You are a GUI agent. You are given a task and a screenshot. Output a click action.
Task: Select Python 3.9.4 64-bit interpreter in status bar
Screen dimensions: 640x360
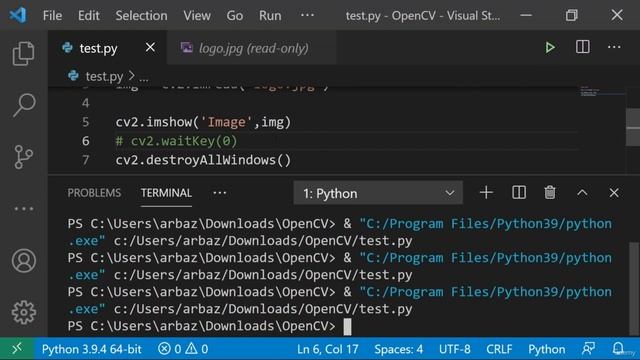[91, 349]
